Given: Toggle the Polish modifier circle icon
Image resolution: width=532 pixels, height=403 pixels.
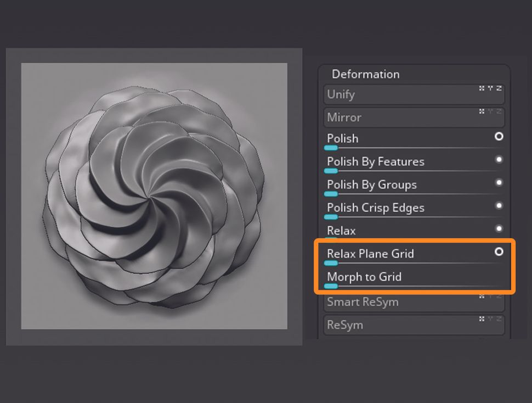Looking at the screenshot, I should click(x=499, y=137).
